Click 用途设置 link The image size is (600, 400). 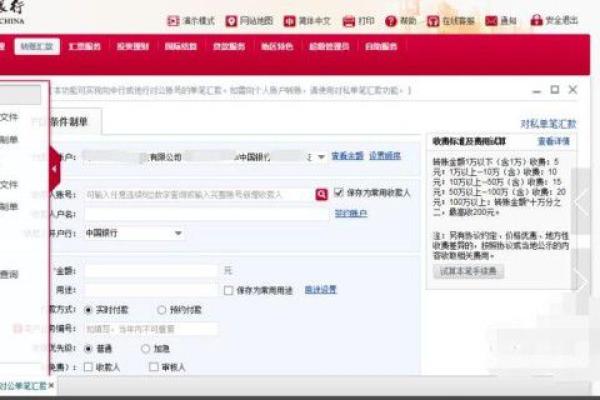point(321,290)
